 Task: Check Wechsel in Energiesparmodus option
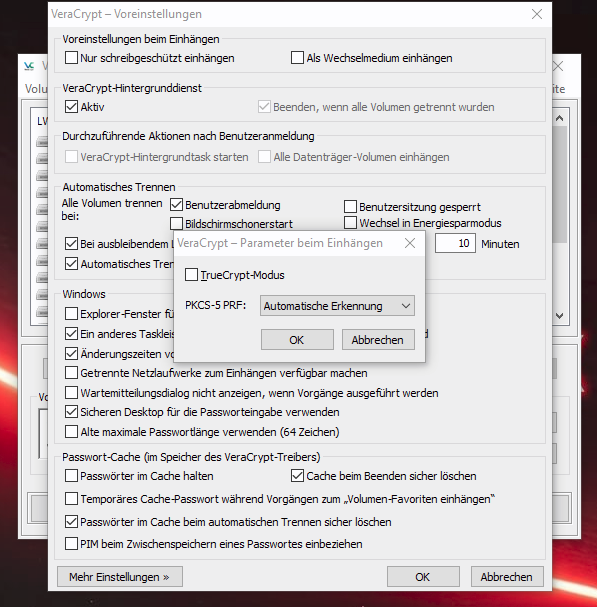coord(350,223)
